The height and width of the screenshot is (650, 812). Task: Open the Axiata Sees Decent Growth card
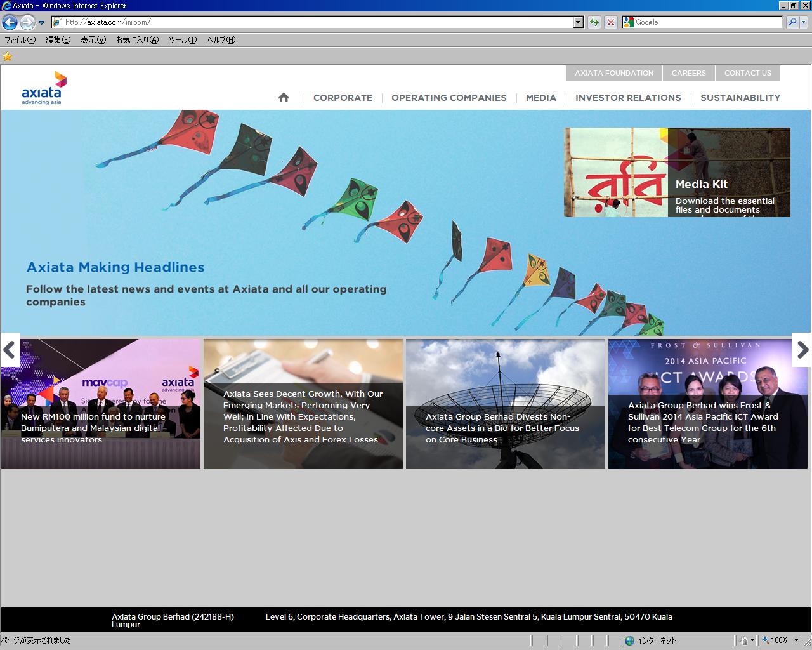click(303, 404)
